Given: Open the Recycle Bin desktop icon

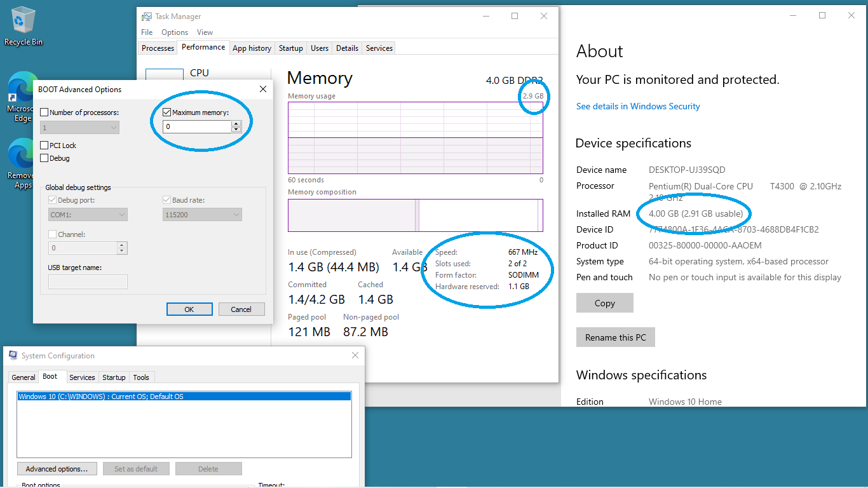Looking at the screenshot, I should pyautogui.click(x=24, y=25).
